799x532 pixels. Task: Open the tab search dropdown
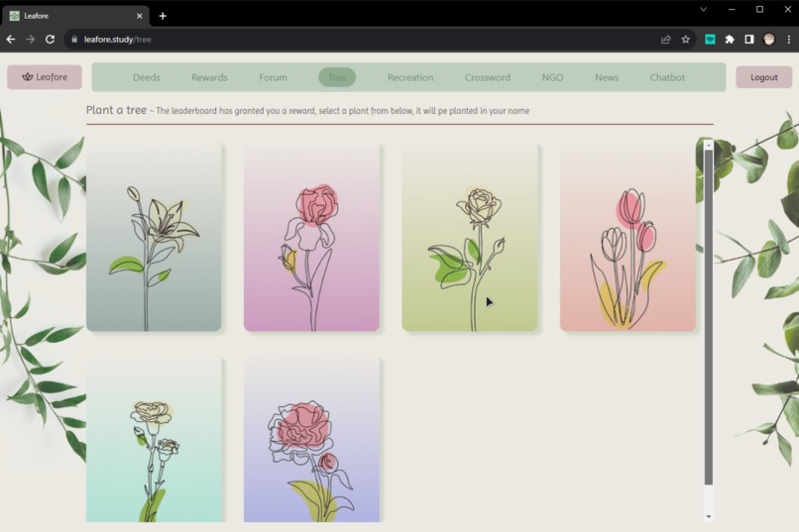[x=703, y=9]
